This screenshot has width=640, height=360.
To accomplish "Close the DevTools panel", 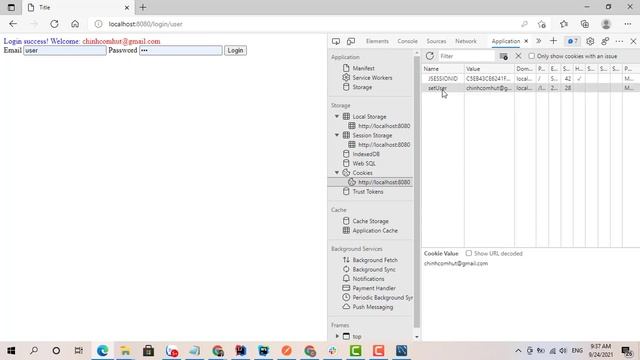I will [x=633, y=41].
